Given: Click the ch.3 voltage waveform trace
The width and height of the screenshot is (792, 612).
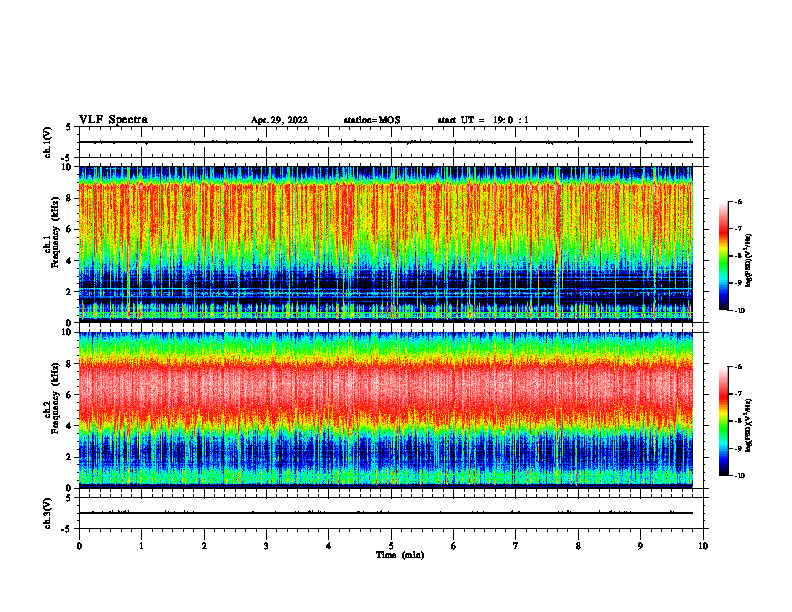Looking at the screenshot, I should point(386,513).
